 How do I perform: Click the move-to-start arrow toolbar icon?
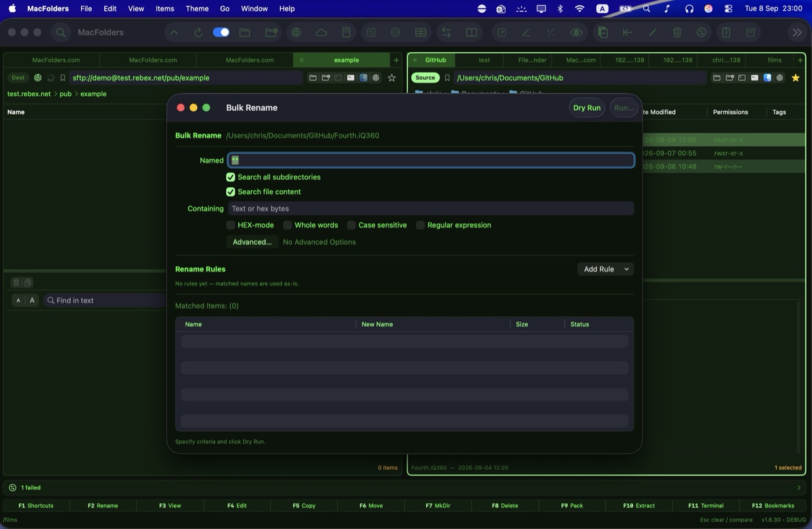coord(628,32)
